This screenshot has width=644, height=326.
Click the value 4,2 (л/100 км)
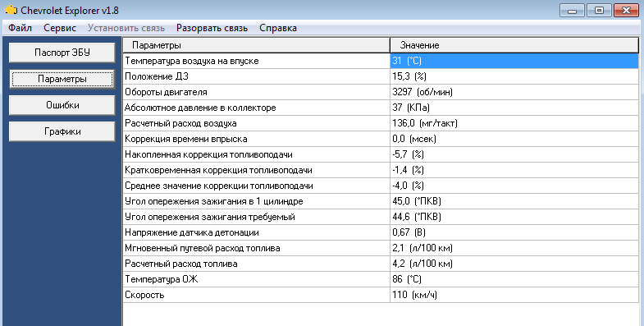[422, 264]
